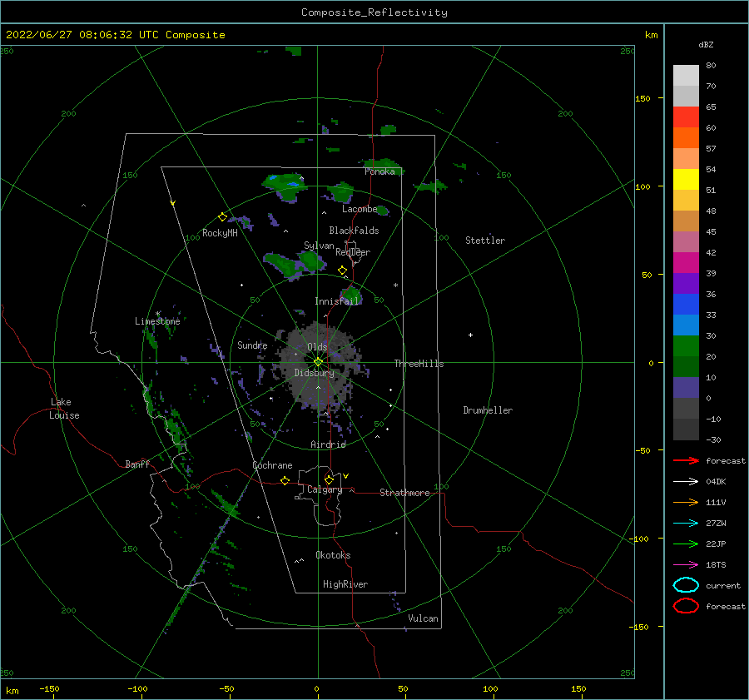749x700 pixels.
Task: Click the Composite_Reflectivity title
Action: (374, 12)
